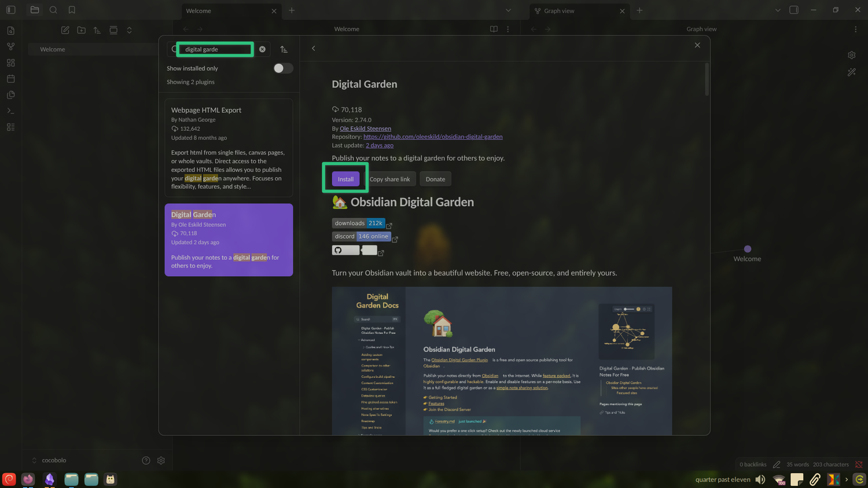Screen dimensions: 868x488
Task: Toggle Show installed only switch
Action: pos(283,68)
